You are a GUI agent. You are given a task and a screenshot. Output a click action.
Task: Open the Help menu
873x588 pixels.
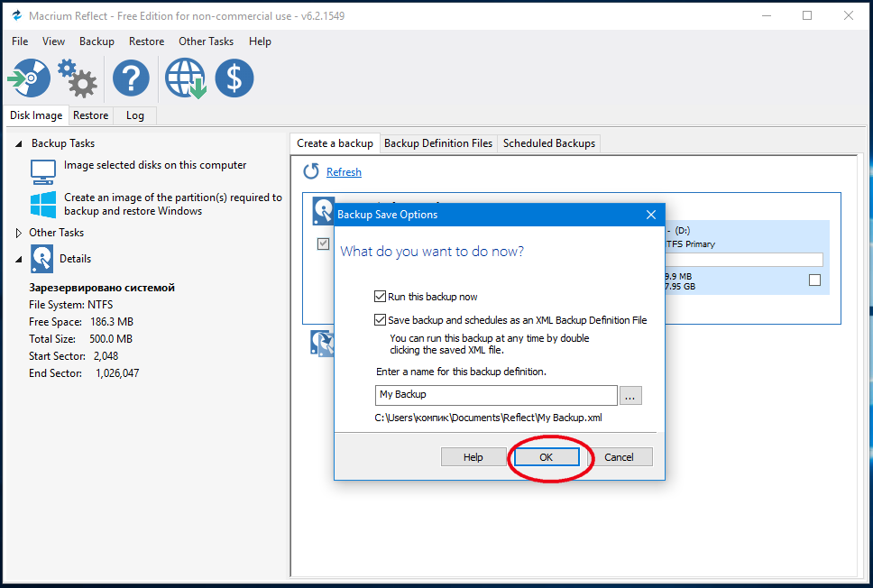260,41
